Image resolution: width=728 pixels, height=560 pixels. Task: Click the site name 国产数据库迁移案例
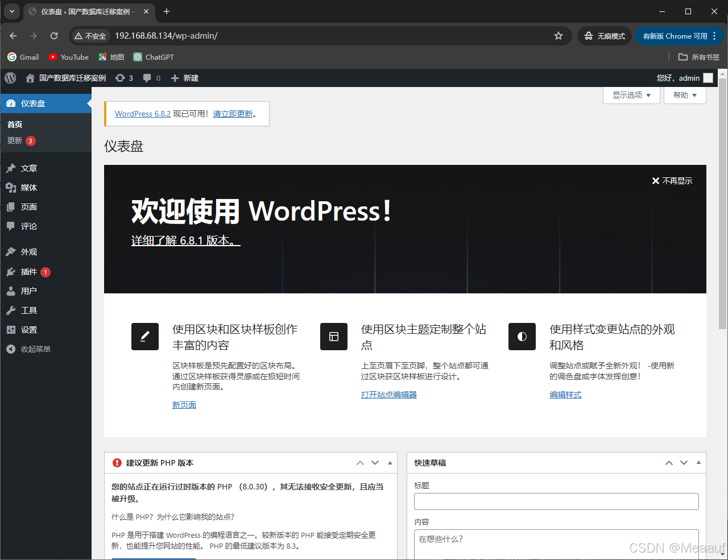pyautogui.click(x=72, y=78)
